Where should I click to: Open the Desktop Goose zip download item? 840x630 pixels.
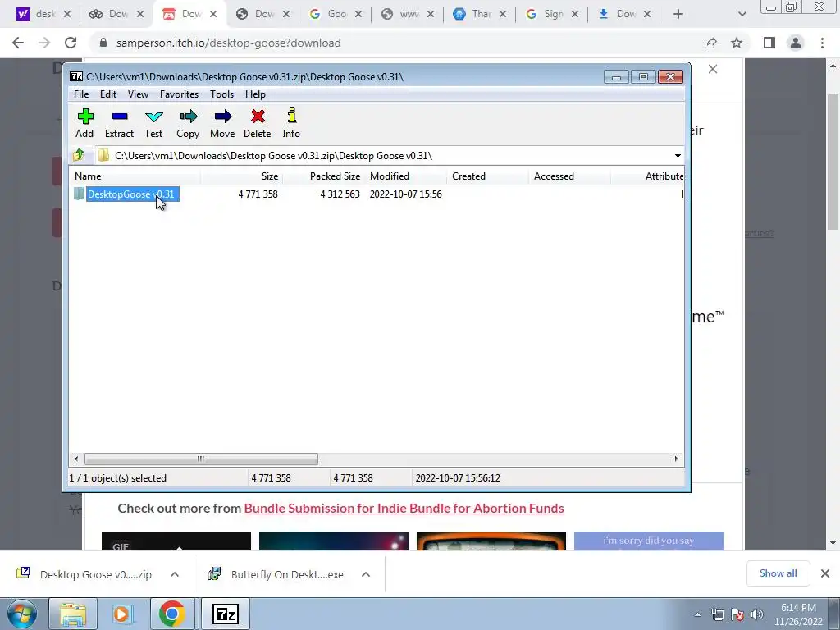(85, 574)
